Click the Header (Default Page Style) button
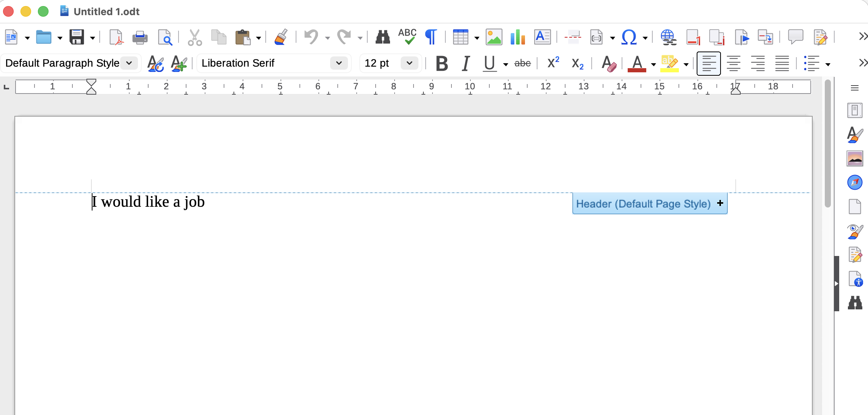 [643, 204]
